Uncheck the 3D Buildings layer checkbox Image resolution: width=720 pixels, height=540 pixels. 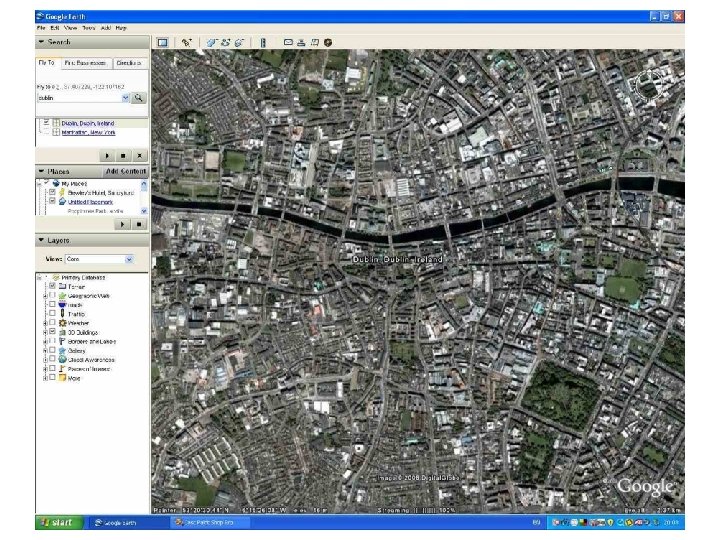[52, 332]
